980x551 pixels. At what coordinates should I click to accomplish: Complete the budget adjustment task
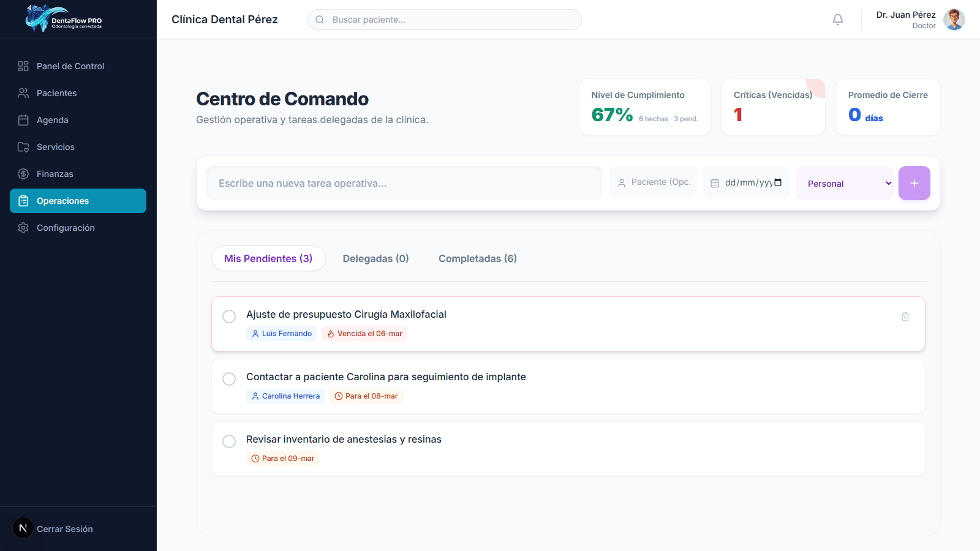pos(229,317)
